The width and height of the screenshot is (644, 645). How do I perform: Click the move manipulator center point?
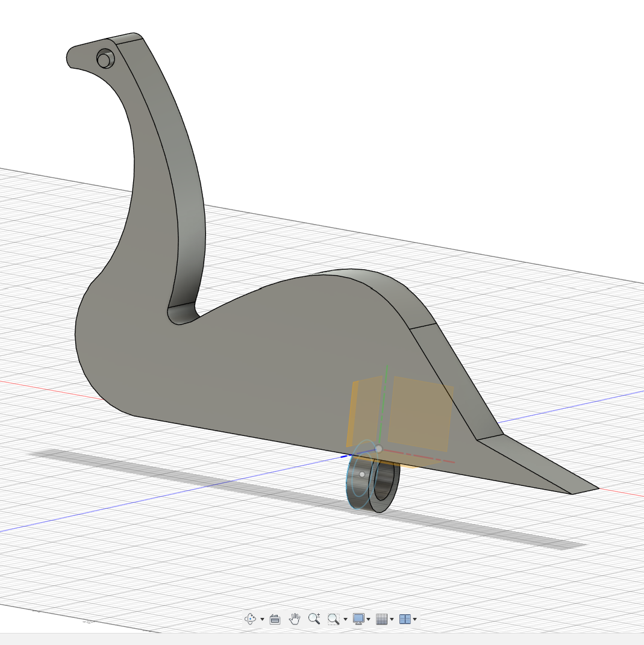click(378, 449)
